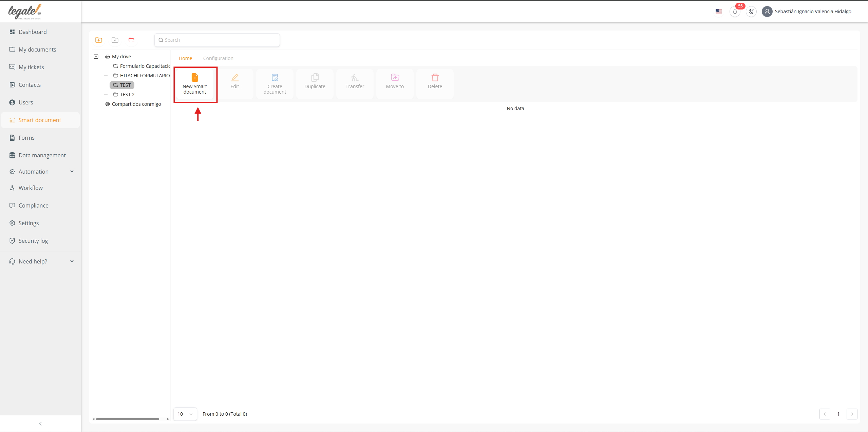The height and width of the screenshot is (432, 868).
Task: Click the folder tree horizontal scrollbar
Action: tap(127, 419)
